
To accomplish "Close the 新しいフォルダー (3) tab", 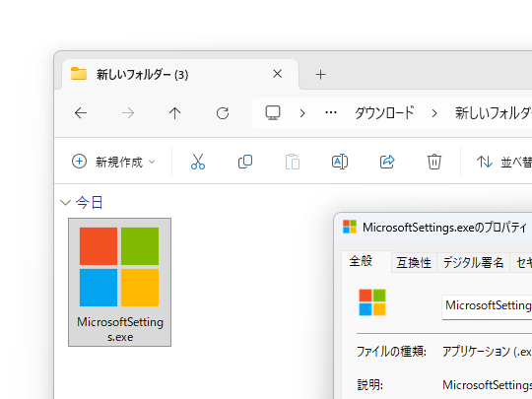I will [x=278, y=74].
